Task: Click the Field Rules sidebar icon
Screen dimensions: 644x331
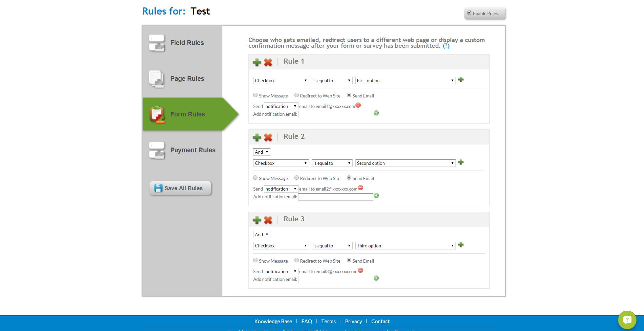Action: pyautogui.click(x=157, y=43)
